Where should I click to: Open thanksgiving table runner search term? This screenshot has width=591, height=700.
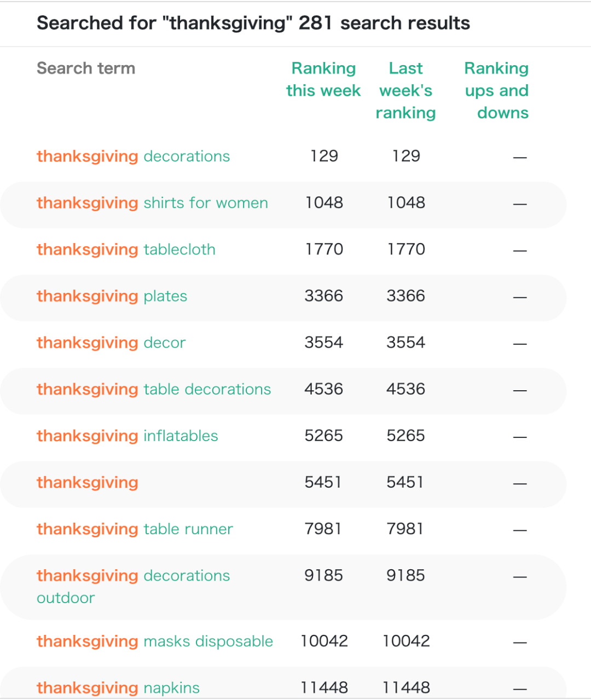135,529
